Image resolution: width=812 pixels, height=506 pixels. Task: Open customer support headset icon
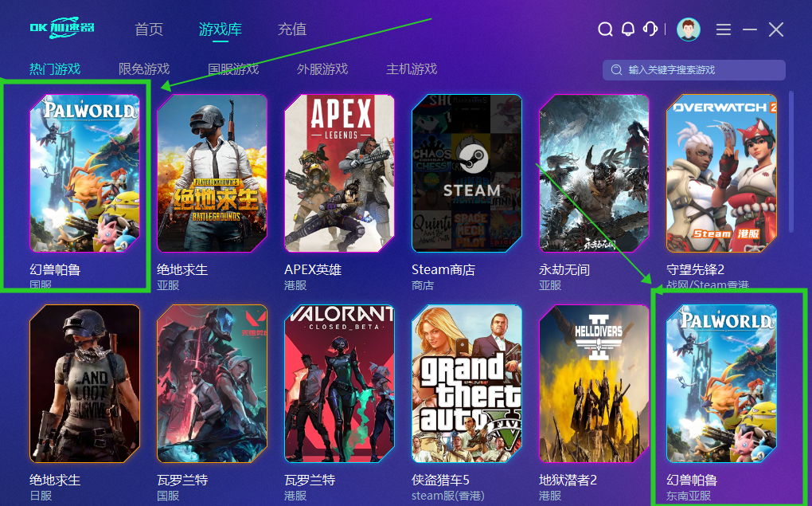pyautogui.click(x=650, y=29)
